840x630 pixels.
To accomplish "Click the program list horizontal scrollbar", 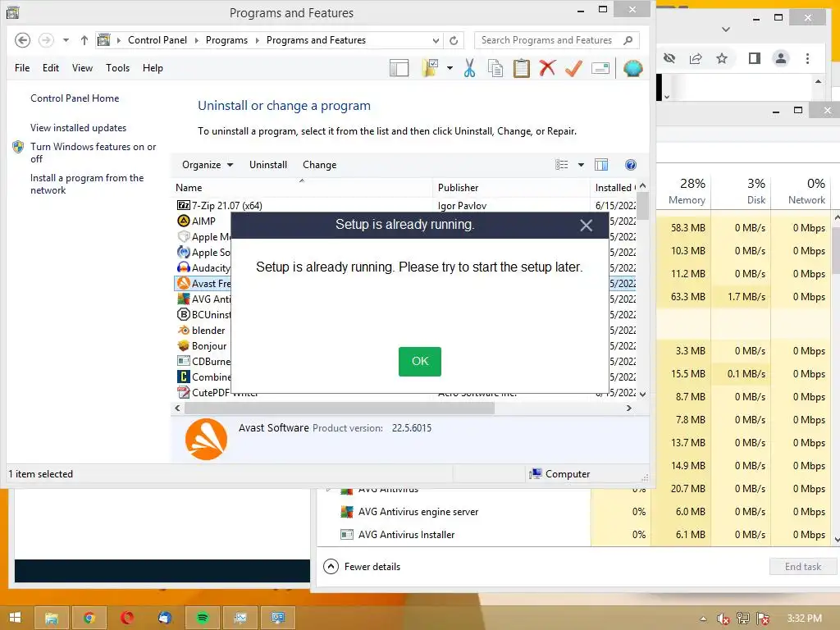I will click(339, 409).
